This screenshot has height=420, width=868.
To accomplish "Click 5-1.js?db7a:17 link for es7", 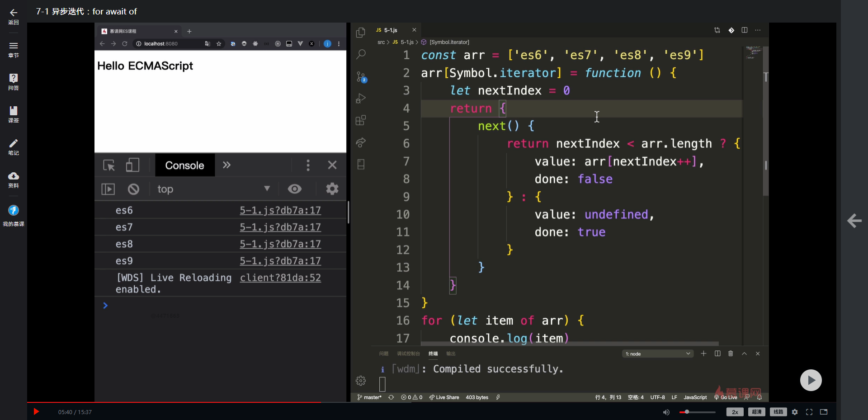I will 280,227.
